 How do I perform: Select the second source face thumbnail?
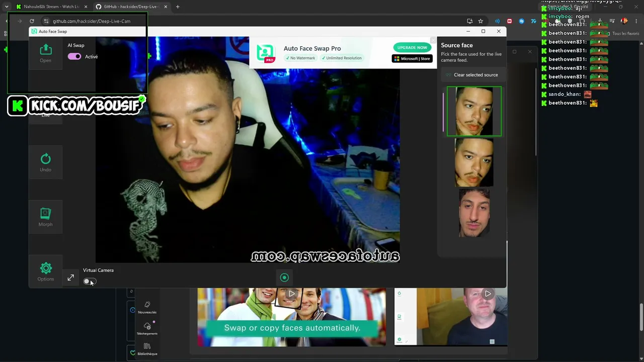coord(474,162)
